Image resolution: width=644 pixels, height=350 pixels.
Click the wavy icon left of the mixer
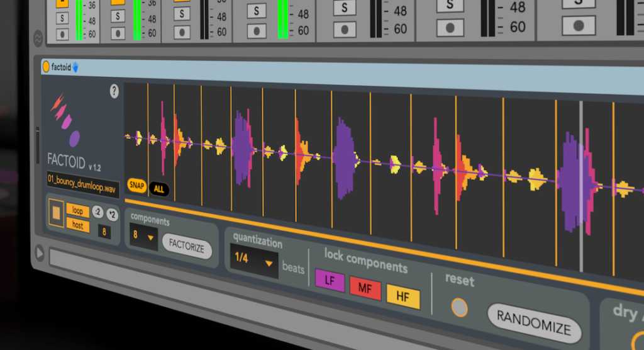coord(38,38)
